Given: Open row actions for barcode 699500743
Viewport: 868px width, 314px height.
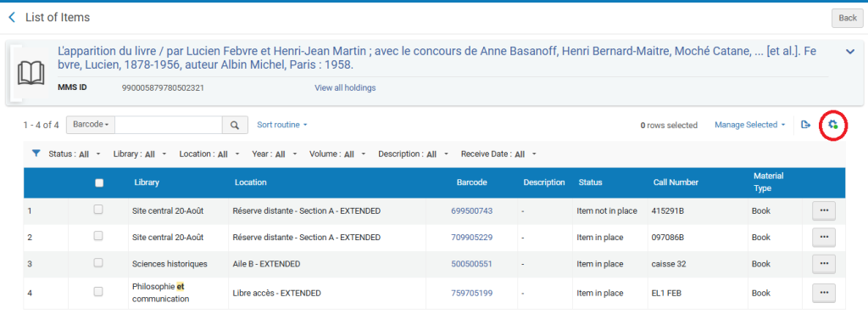Looking at the screenshot, I should [824, 211].
